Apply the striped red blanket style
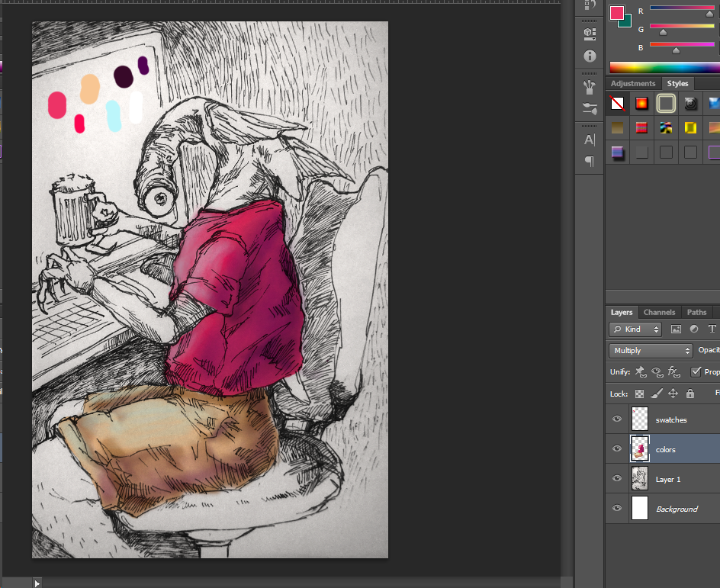This screenshot has width=720, height=588. pos(641,127)
